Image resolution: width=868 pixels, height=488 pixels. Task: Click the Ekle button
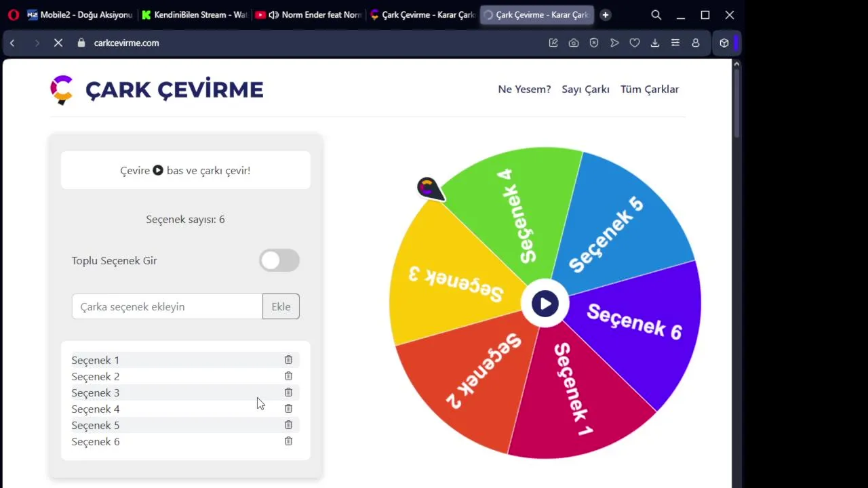click(281, 306)
